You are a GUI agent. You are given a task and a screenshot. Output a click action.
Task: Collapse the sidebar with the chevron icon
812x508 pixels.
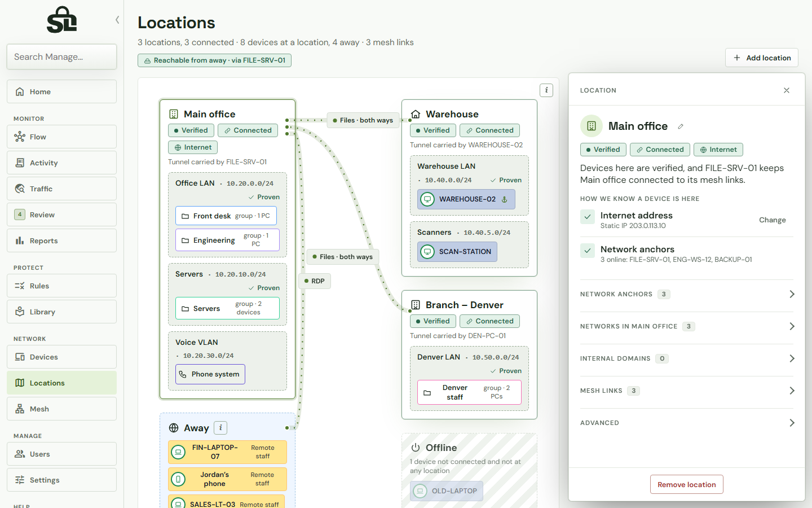[117, 20]
